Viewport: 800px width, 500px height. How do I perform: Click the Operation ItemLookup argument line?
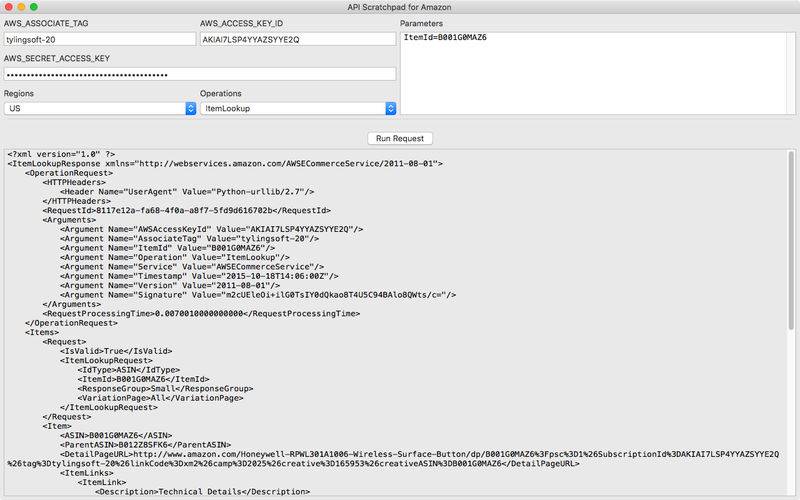click(174, 257)
